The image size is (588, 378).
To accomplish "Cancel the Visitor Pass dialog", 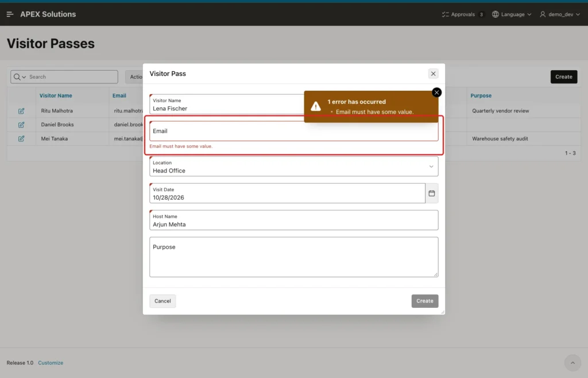I will click(163, 301).
